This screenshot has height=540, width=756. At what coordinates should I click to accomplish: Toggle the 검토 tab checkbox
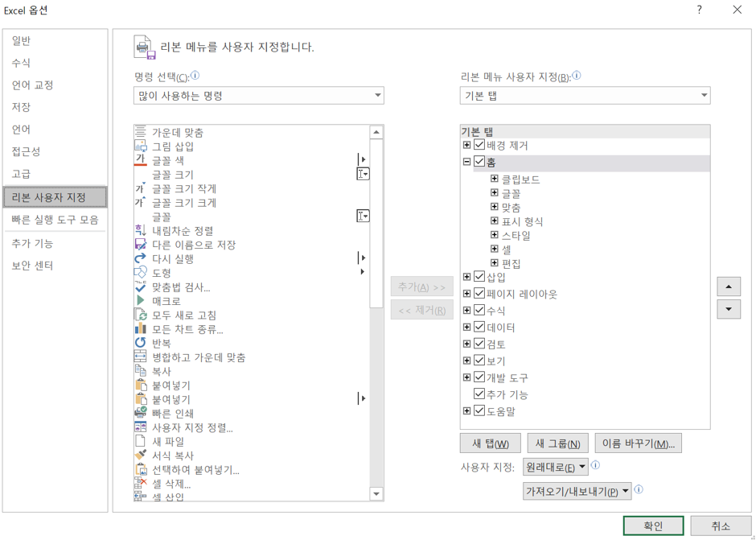pos(479,344)
